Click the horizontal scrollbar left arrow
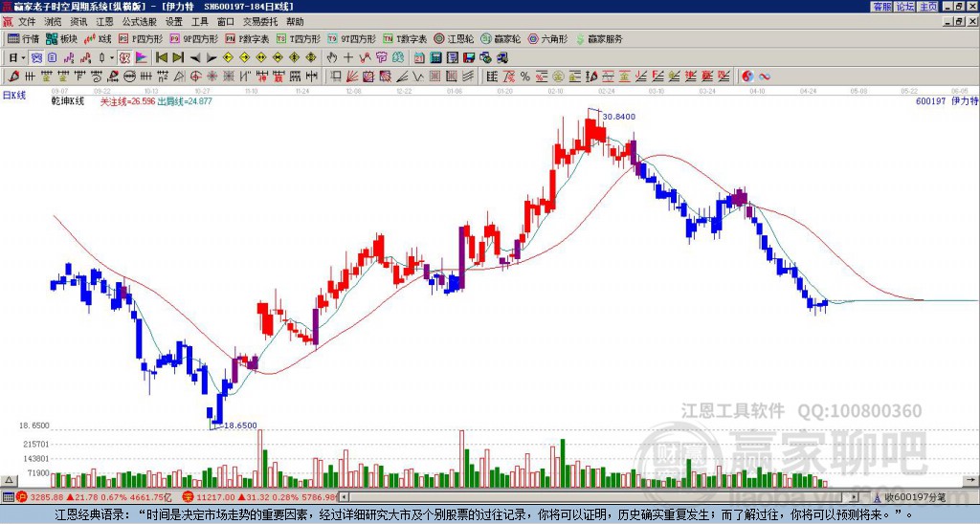980x524 pixels. [x=345, y=497]
